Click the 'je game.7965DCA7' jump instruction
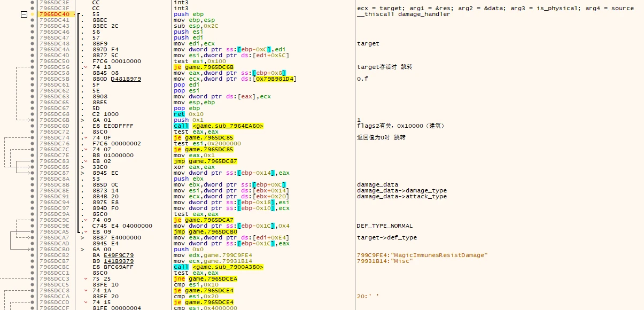The height and width of the screenshot is (310, 644). [203, 220]
